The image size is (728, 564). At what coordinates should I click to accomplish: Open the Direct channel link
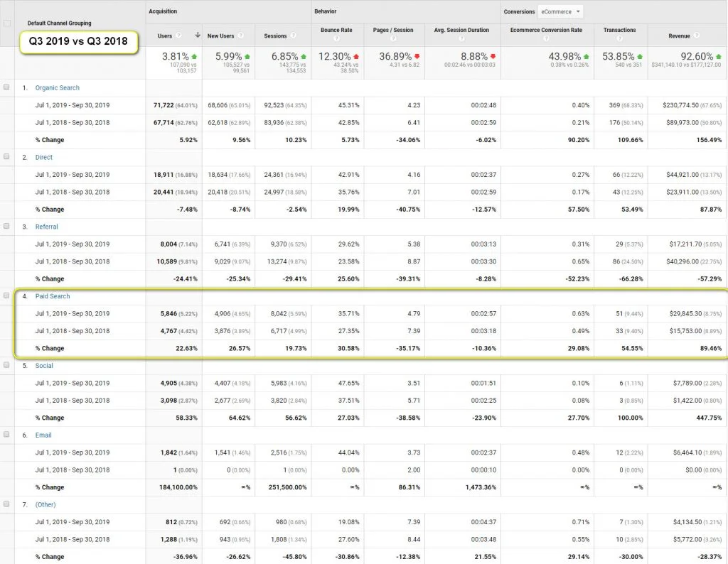43,157
